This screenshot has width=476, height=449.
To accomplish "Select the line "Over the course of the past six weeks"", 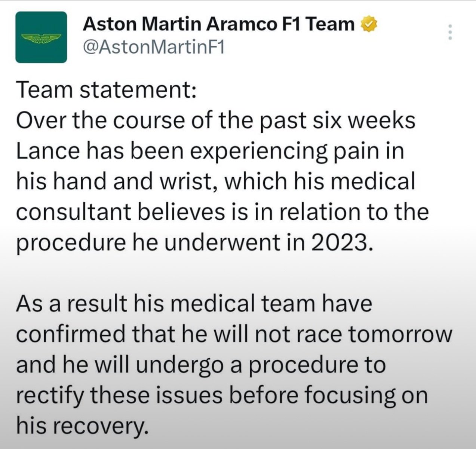I will [x=216, y=121].
